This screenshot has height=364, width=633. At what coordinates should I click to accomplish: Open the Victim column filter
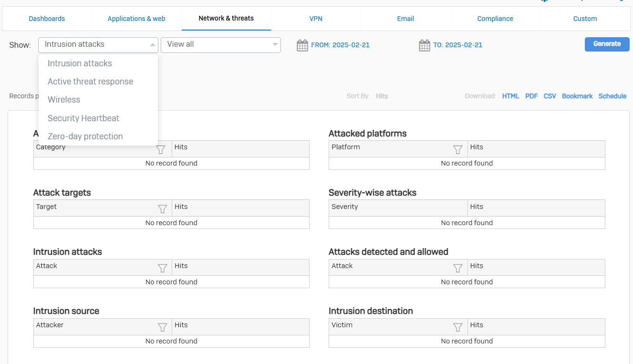pyautogui.click(x=457, y=327)
